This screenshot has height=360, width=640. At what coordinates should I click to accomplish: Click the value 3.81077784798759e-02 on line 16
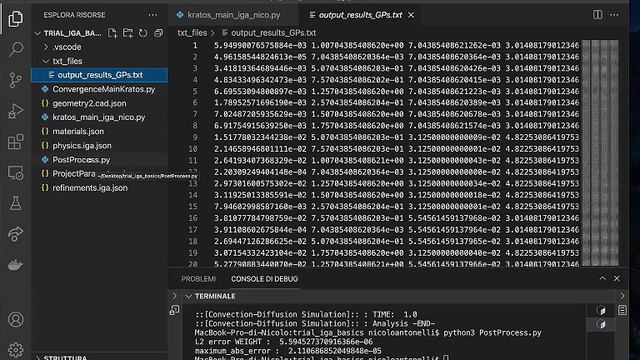(x=260, y=218)
